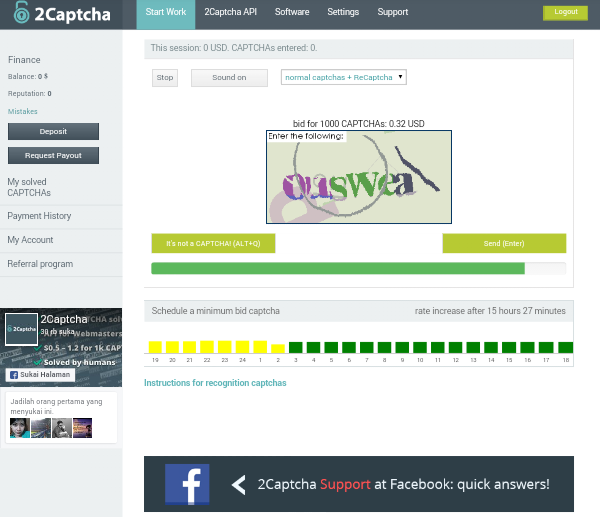Submit the answer with Send (Enter)
Image resolution: width=600 pixels, height=517 pixels.
coord(504,243)
